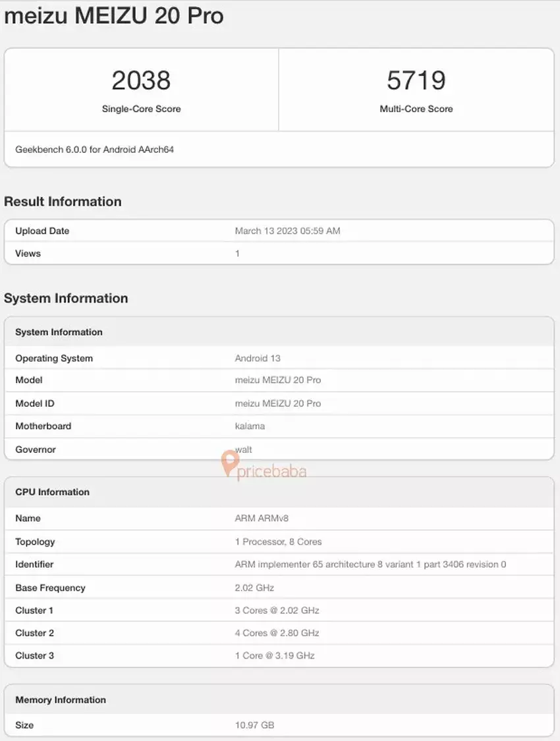Click the meizu MEIZU 20 Pro page title
The image size is (560, 741).
pos(114,16)
